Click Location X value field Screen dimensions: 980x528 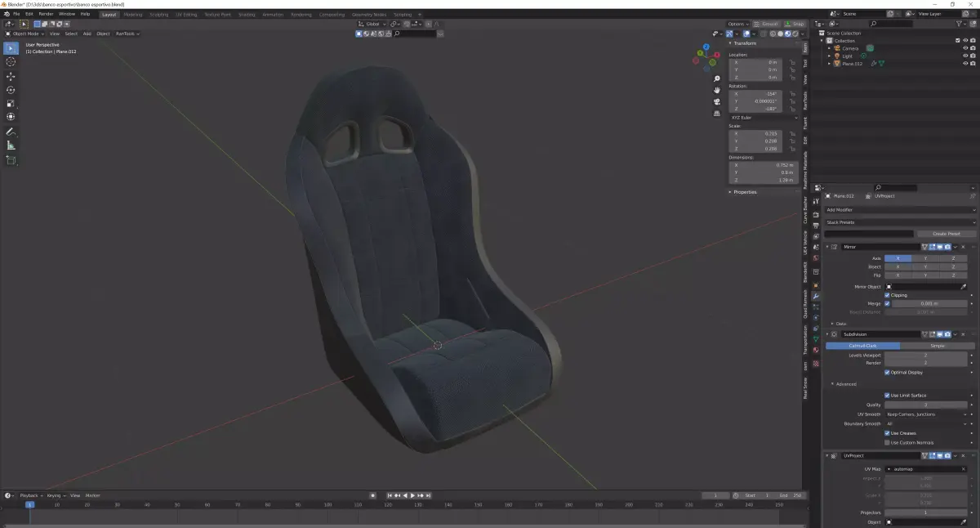click(x=755, y=62)
